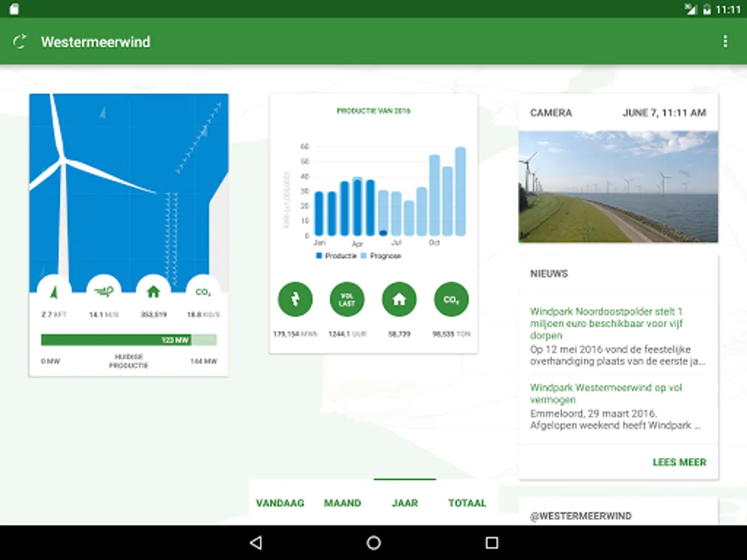Tap the green CO2 circle icon
Screen dimensions: 747x560
pyautogui.click(x=451, y=299)
